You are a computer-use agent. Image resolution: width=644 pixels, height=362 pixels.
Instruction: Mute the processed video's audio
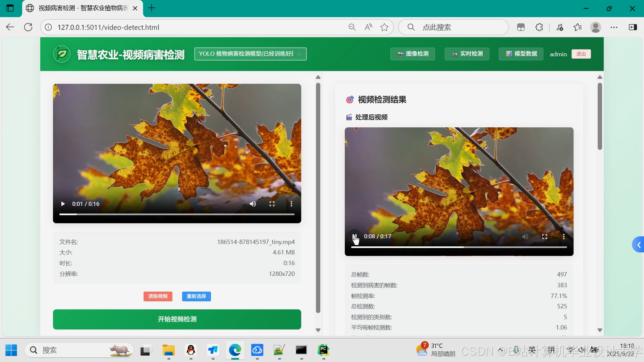(525, 237)
